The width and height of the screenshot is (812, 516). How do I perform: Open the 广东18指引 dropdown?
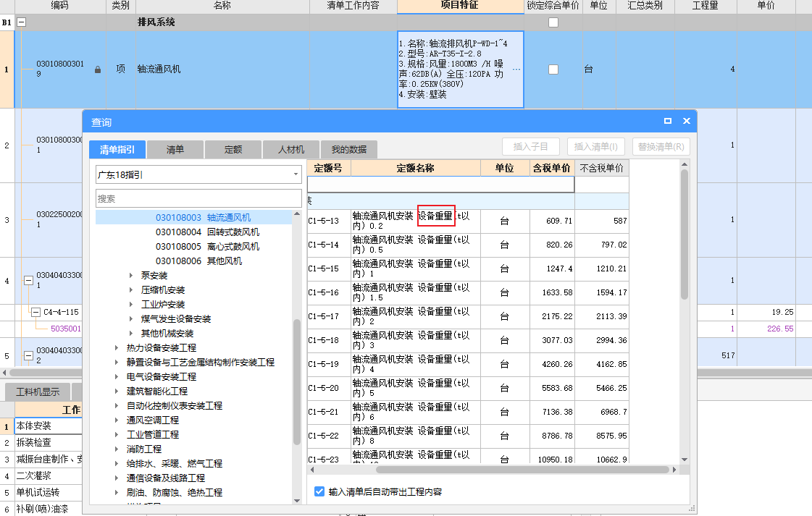click(x=296, y=174)
